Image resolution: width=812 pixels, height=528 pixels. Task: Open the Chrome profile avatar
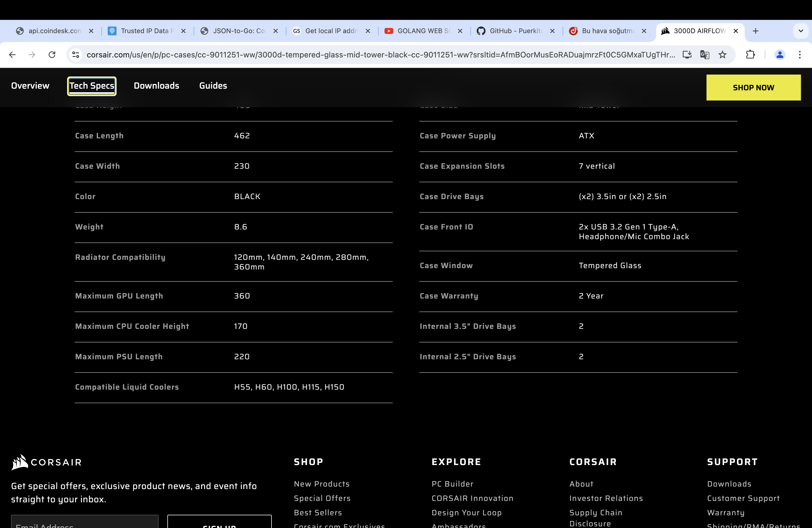pyautogui.click(x=780, y=55)
